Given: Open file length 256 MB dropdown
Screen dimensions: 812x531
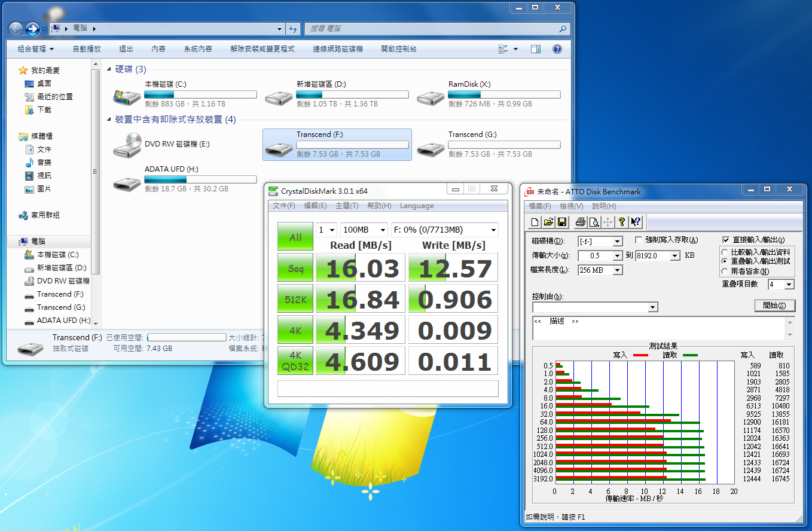Looking at the screenshot, I should coord(617,270).
